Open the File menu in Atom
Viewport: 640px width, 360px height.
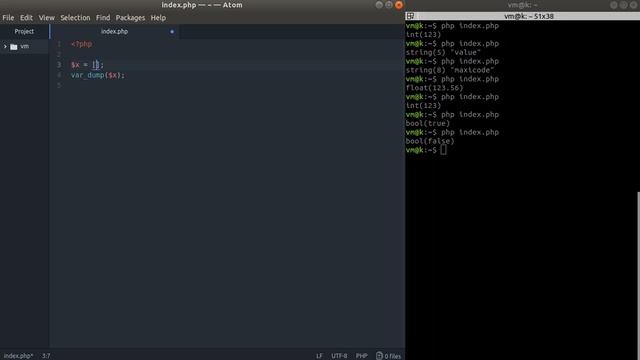pos(8,18)
